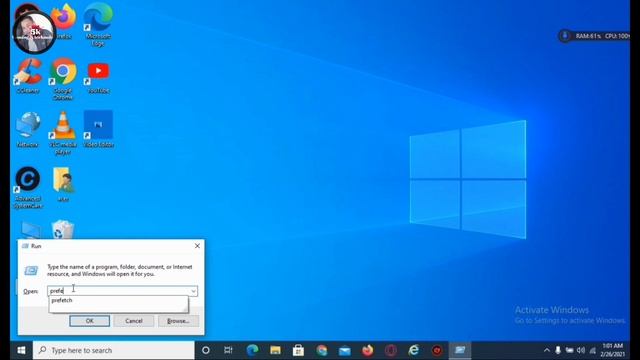Open the clock and date flyout
The image size is (640, 360).
point(612,350)
